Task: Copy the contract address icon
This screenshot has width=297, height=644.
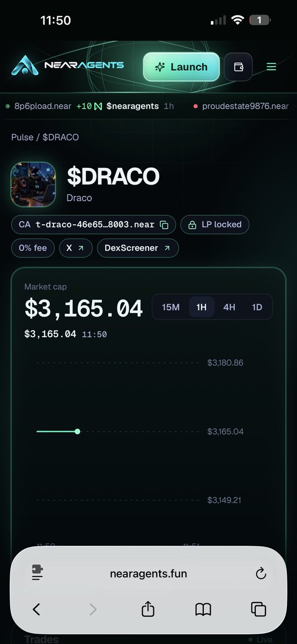Action: coord(165,225)
